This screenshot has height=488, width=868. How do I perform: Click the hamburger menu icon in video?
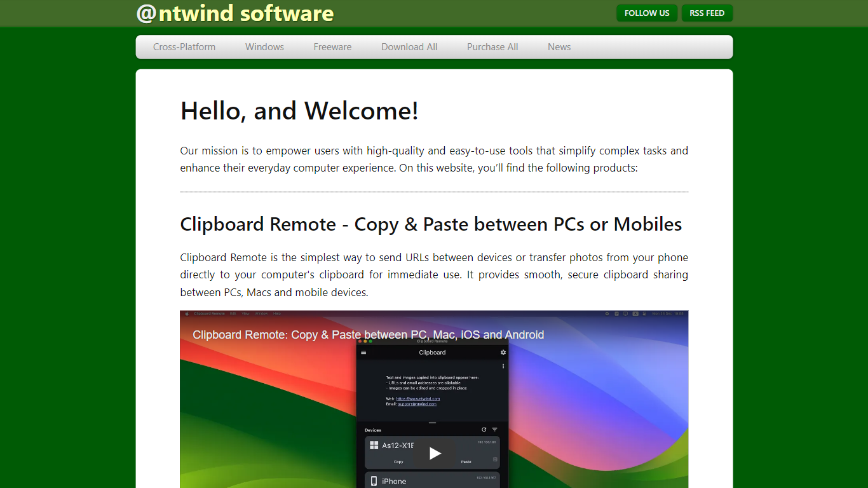363,353
